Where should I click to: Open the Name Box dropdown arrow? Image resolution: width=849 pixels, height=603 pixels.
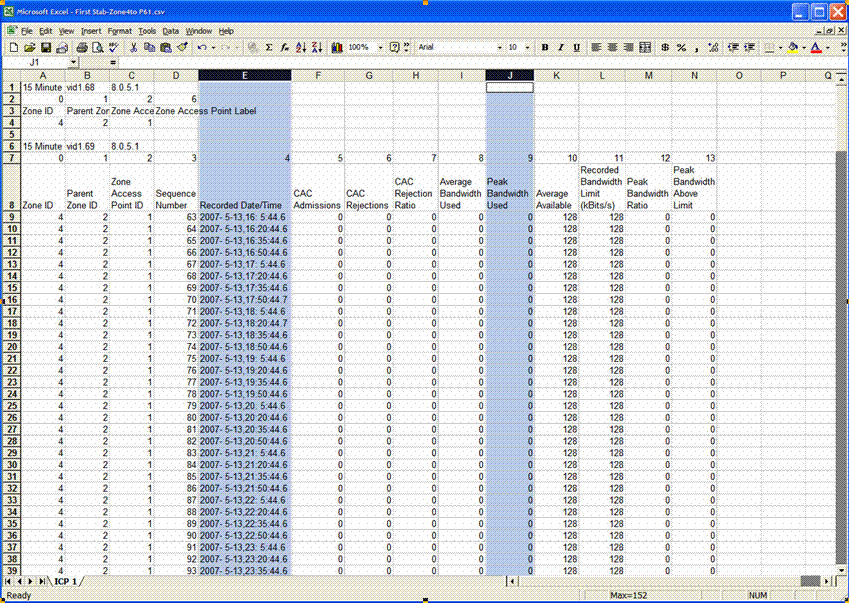click(74, 63)
